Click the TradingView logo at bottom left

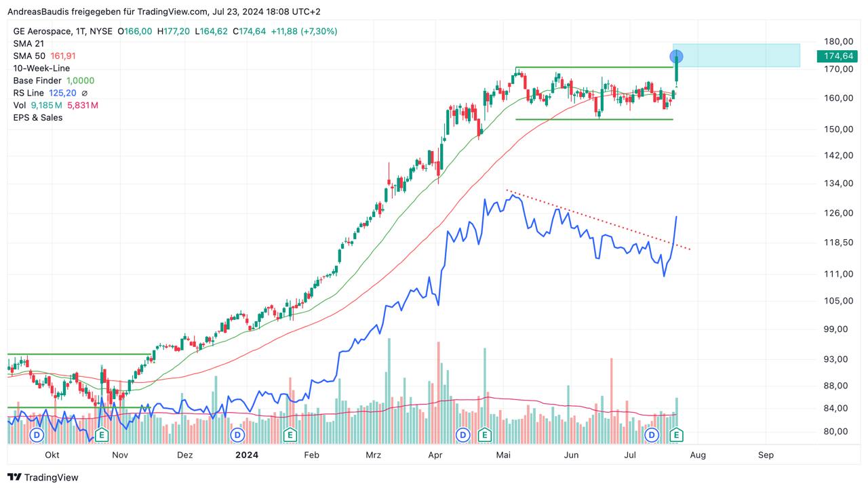[43, 477]
